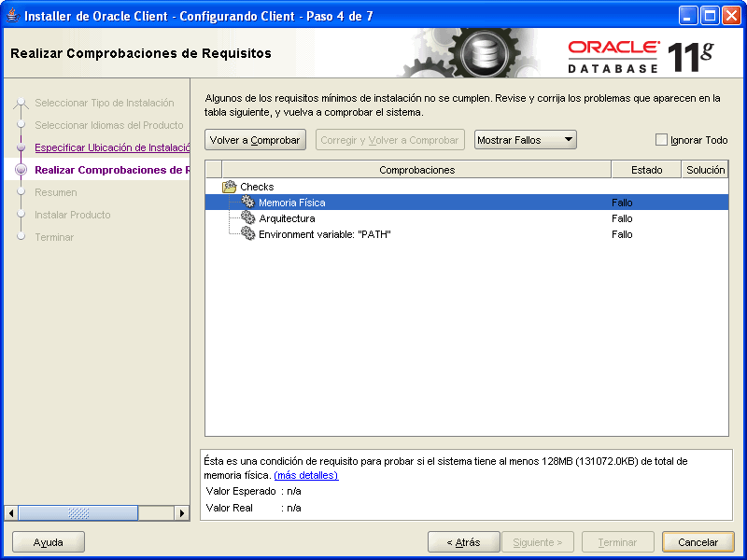Click the Estado column header
Image resolution: width=747 pixels, height=560 pixels.
646,170
